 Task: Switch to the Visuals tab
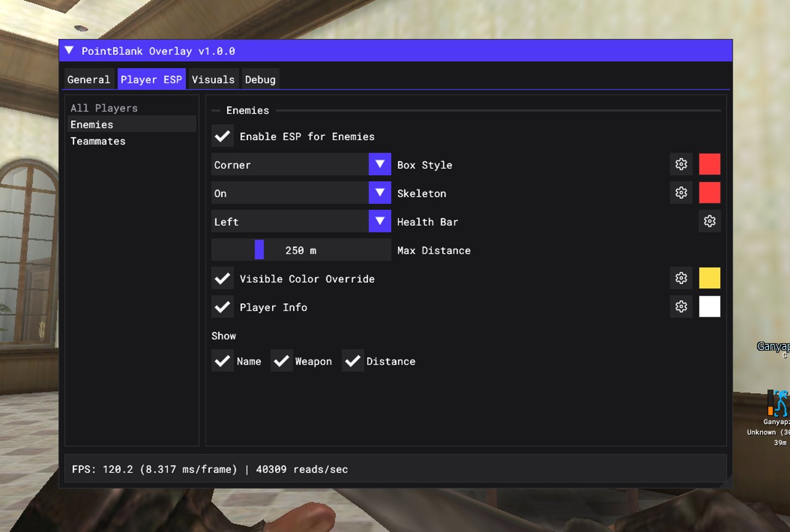[214, 79]
